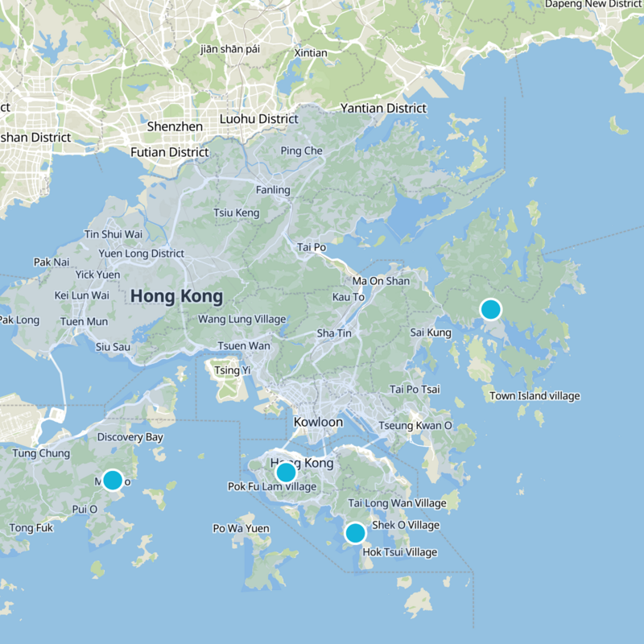Open the marker above Pok Fu Lam Village
This screenshot has height=644, width=644.
coord(286,473)
